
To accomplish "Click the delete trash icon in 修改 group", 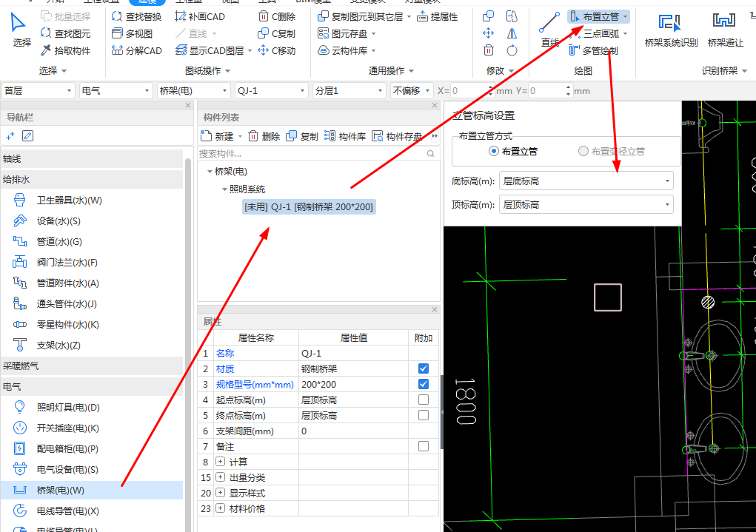I will coord(489,50).
